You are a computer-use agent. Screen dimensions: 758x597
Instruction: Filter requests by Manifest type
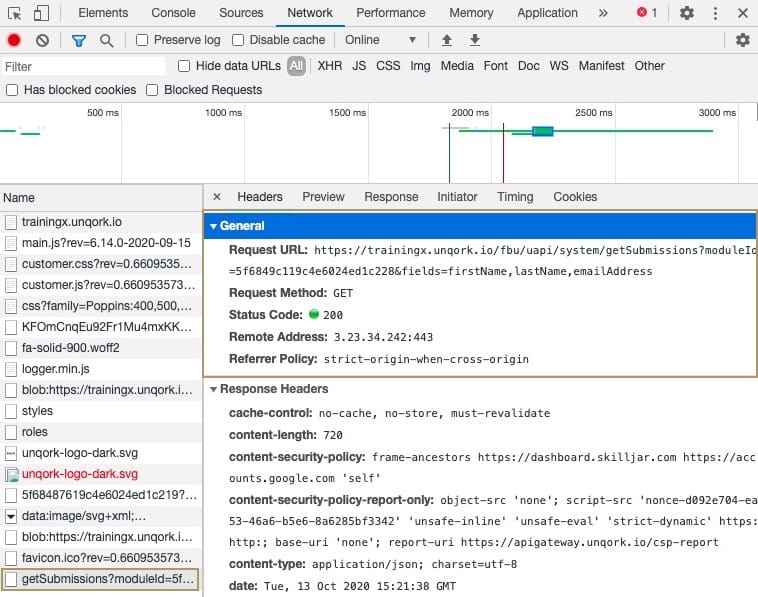(x=601, y=66)
